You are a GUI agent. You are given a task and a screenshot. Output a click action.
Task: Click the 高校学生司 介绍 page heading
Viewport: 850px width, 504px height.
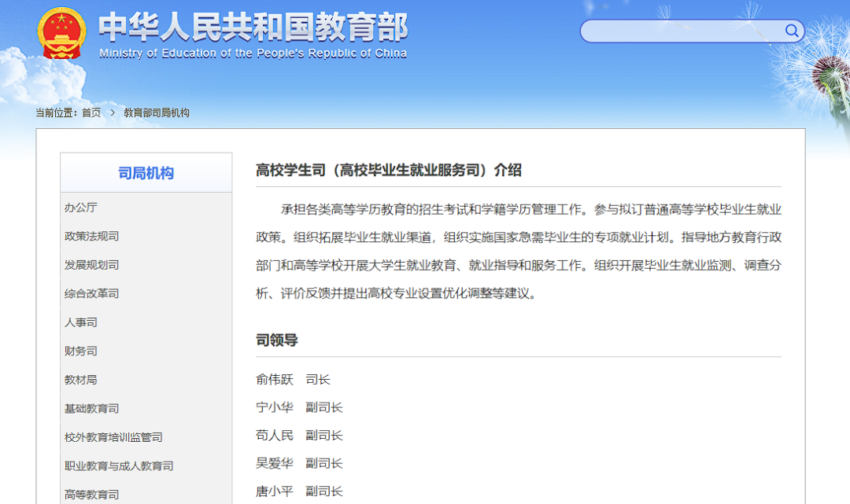click(389, 170)
